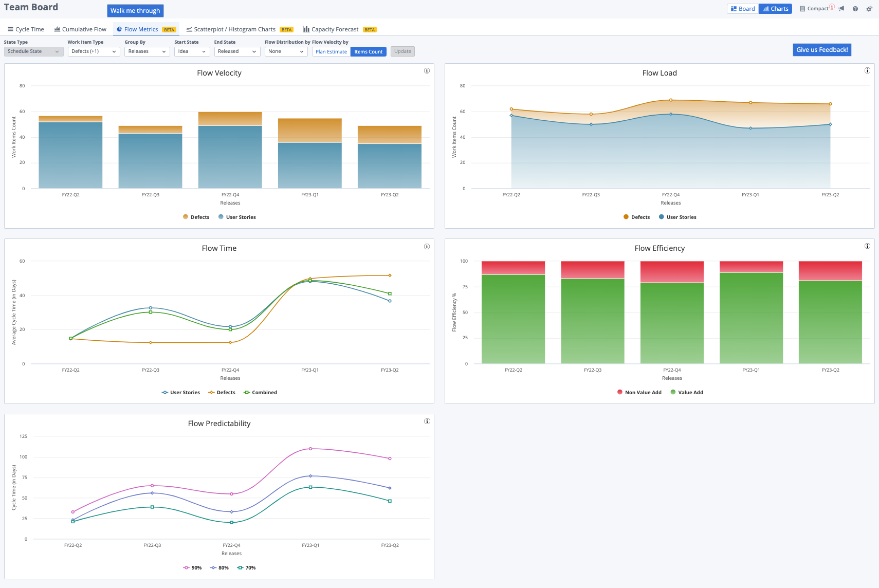
Task: Click the info icon on Flow Velocity chart
Action: pyautogui.click(x=427, y=70)
